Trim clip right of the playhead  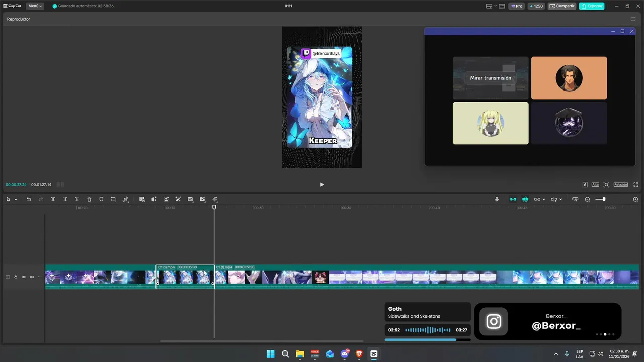click(x=77, y=199)
